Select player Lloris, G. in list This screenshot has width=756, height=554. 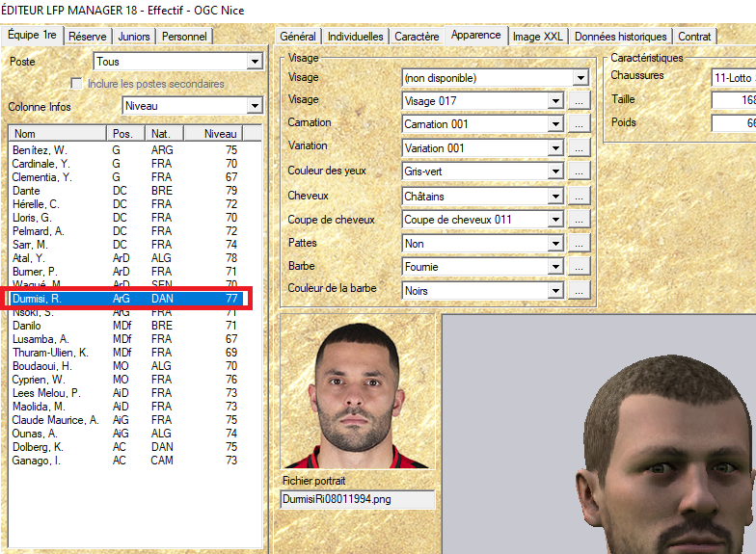[125, 218]
